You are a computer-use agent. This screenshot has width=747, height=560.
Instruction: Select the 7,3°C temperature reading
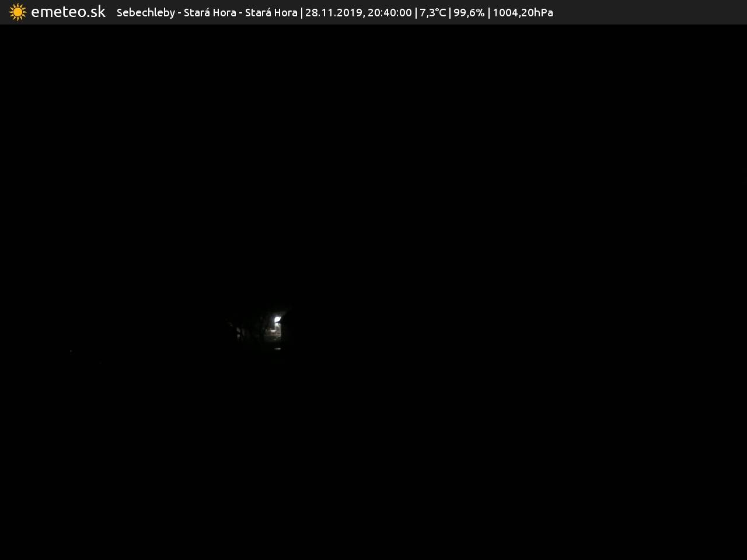pos(432,13)
